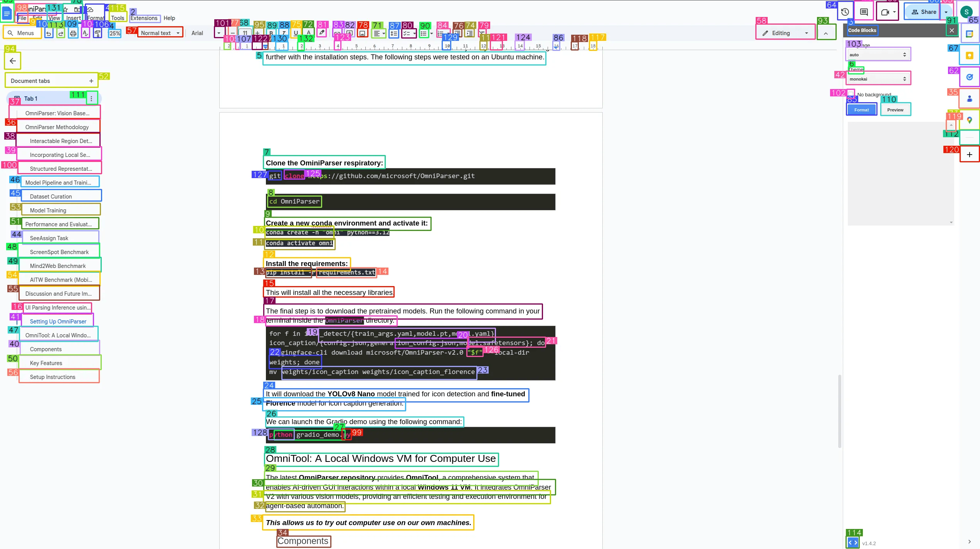Click the Google Calendar side panel icon

tap(970, 34)
